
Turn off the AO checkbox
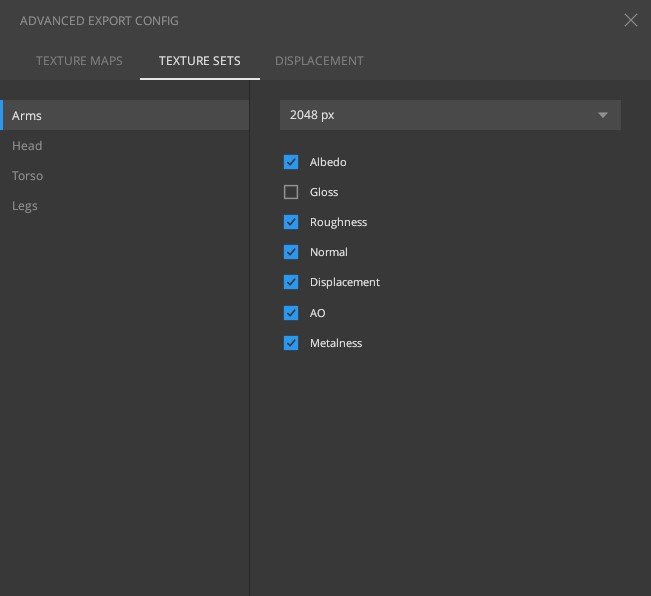pyautogui.click(x=291, y=313)
